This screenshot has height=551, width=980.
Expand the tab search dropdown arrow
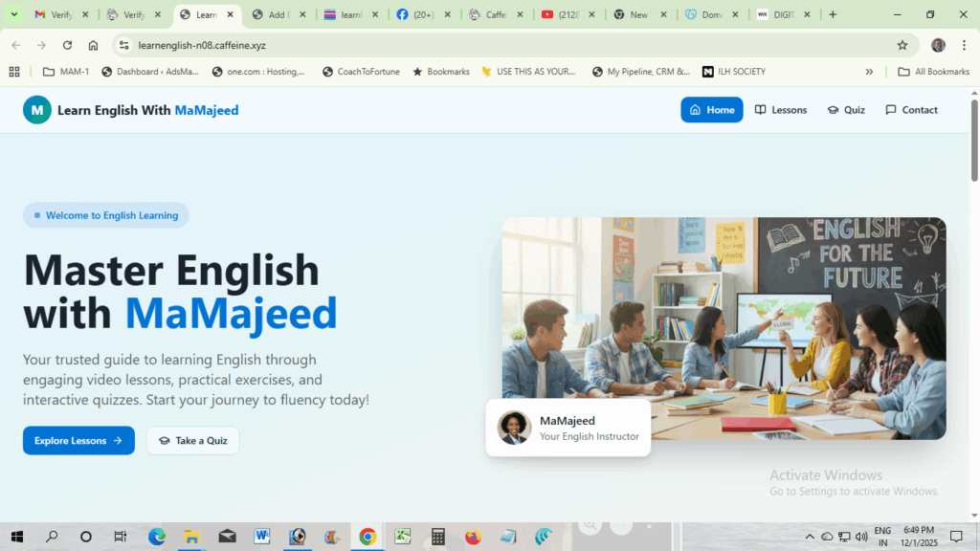point(13,14)
